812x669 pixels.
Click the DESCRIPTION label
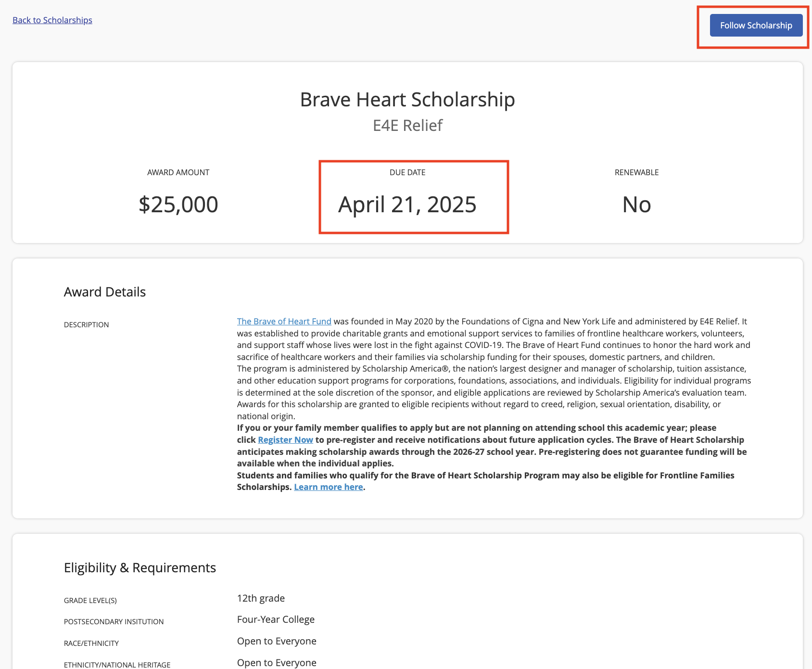pos(87,325)
